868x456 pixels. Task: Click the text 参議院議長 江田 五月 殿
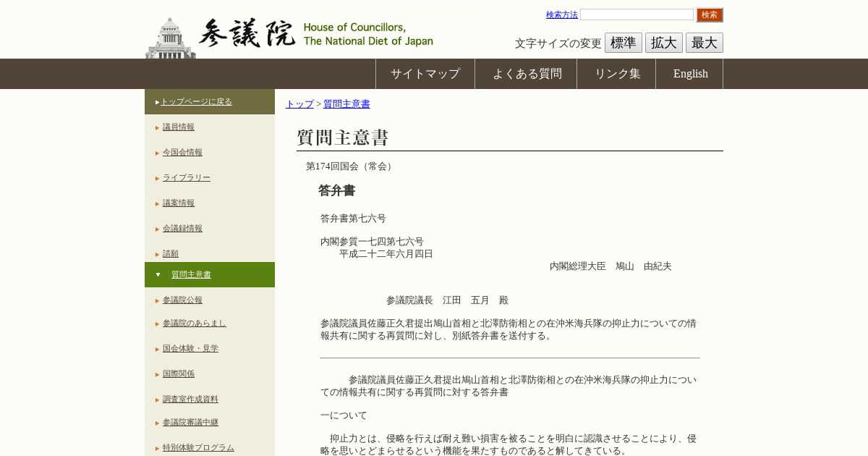tap(447, 300)
